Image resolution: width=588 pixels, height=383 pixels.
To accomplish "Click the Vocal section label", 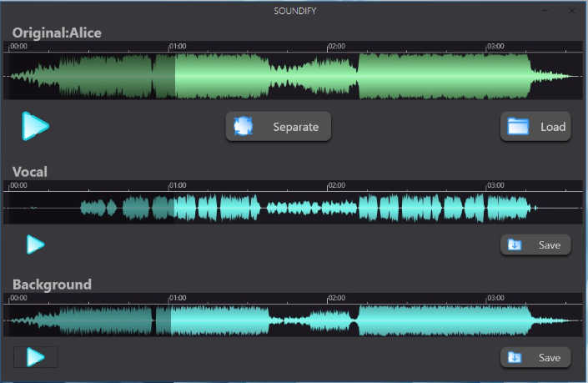I will (x=30, y=172).
